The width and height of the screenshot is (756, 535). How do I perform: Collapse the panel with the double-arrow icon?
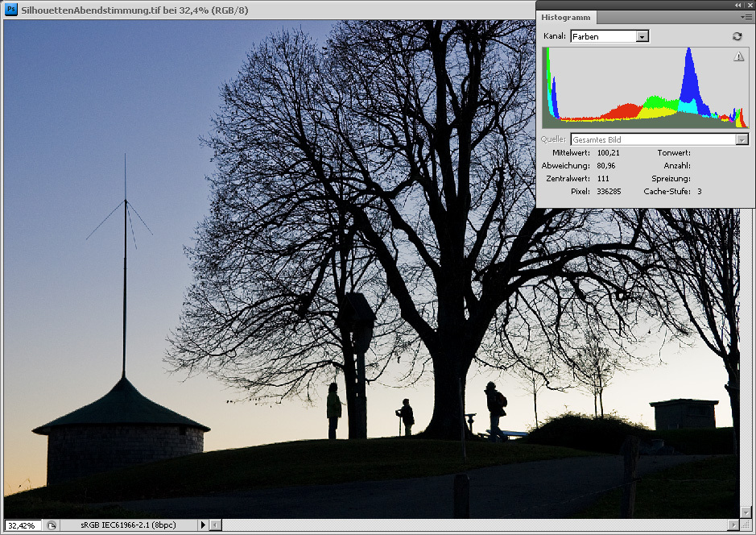tap(738, 5)
